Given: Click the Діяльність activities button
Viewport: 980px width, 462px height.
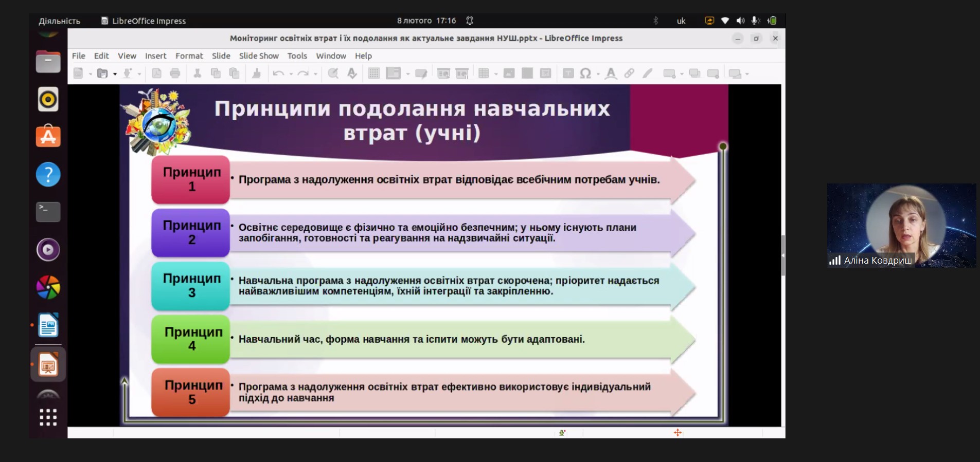Looking at the screenshot, I should pos(60,21).
